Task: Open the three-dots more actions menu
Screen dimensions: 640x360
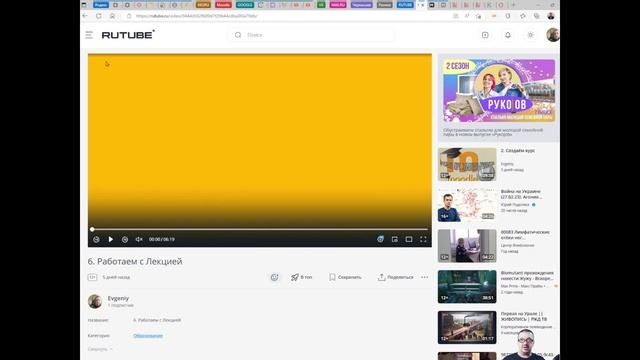Action: point(424,277)
